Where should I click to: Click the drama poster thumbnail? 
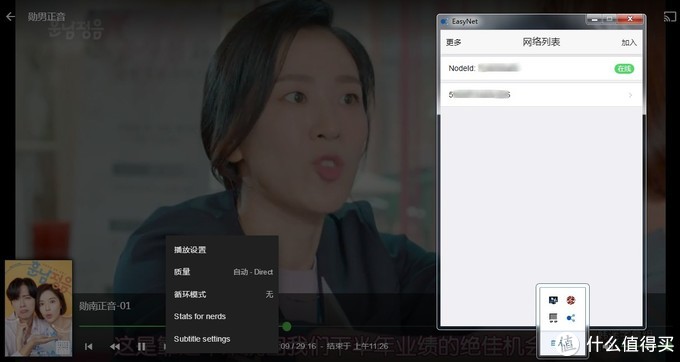click(39, 308)
